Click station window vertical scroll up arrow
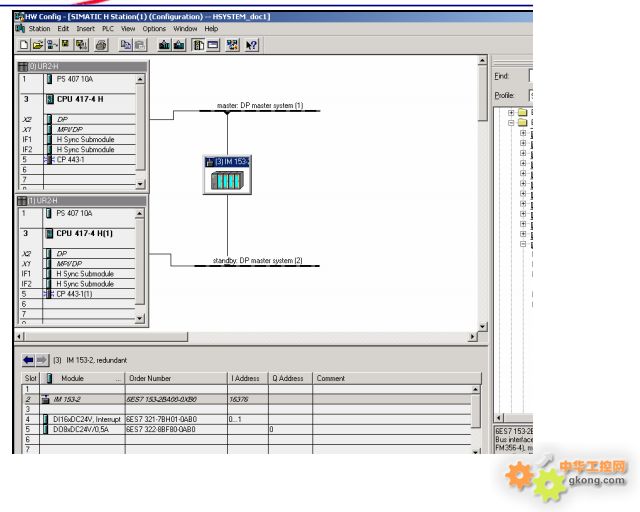Viewport: 640px width, 512px height. [x=482, y=60]
